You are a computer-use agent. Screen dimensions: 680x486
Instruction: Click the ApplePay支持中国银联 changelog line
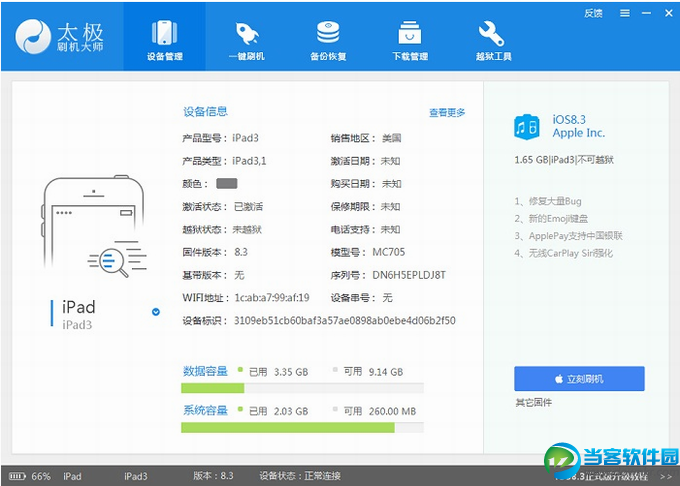click(569, 236)
